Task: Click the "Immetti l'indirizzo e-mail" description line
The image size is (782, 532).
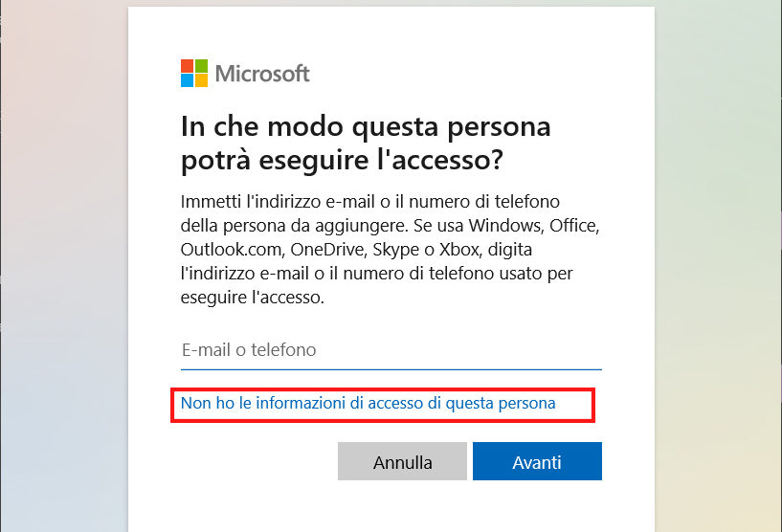Action: [x=369, y=202]
